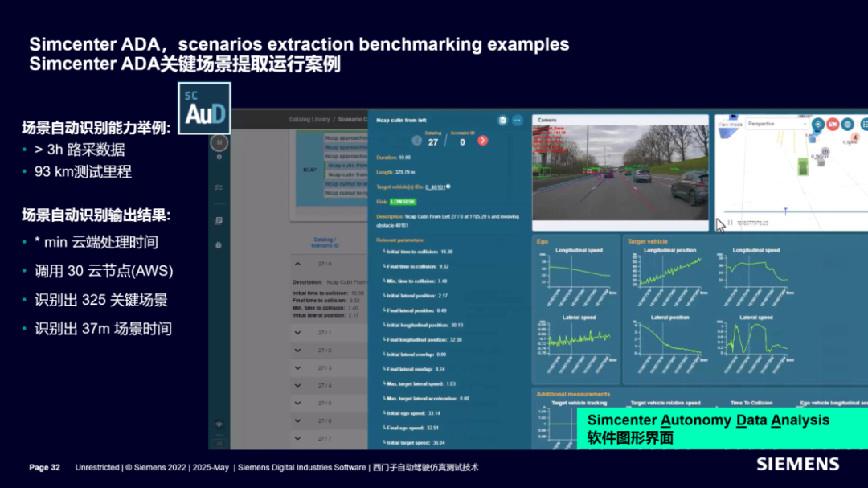Click the partially visible list icon at right edge
This screenshot has height=488, width=868.
863,125
